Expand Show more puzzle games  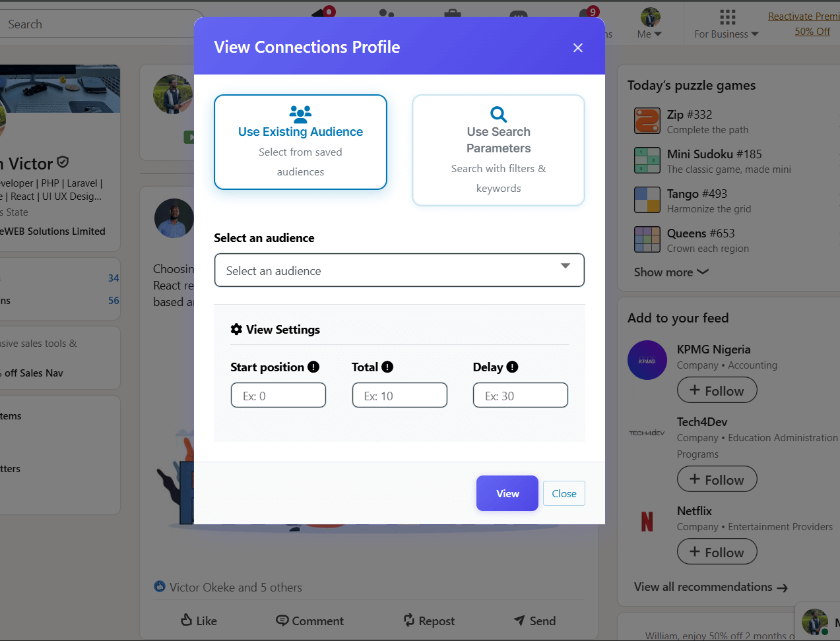(x=670, y=272)
